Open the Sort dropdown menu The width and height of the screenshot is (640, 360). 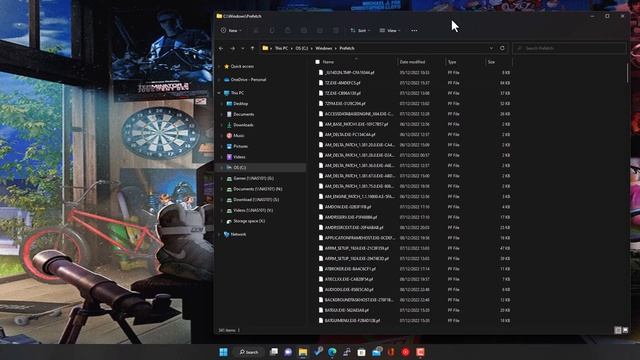(x=360, y=31)
